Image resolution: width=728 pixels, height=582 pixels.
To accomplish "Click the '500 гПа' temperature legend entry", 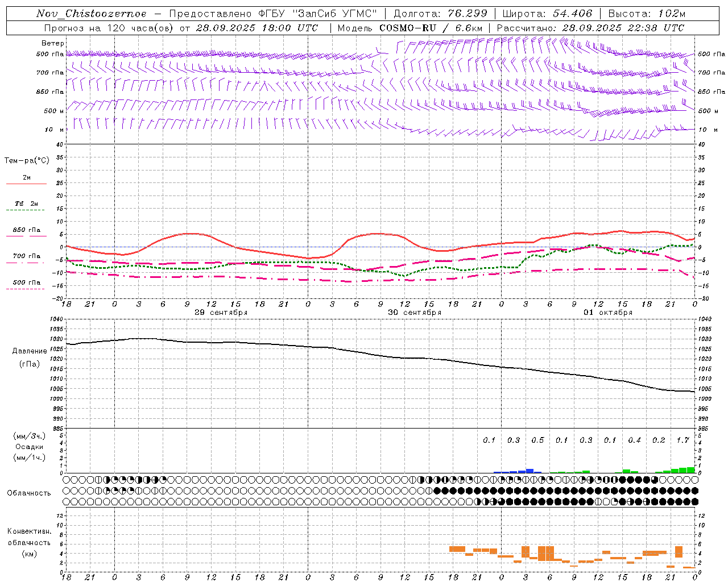I will coord(27,282).
